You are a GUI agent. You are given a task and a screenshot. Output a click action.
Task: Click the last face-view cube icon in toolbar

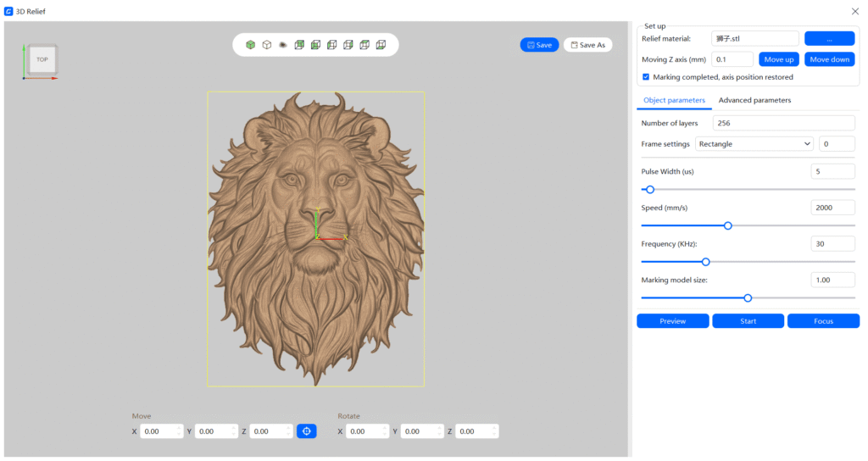tap(381, 45)
